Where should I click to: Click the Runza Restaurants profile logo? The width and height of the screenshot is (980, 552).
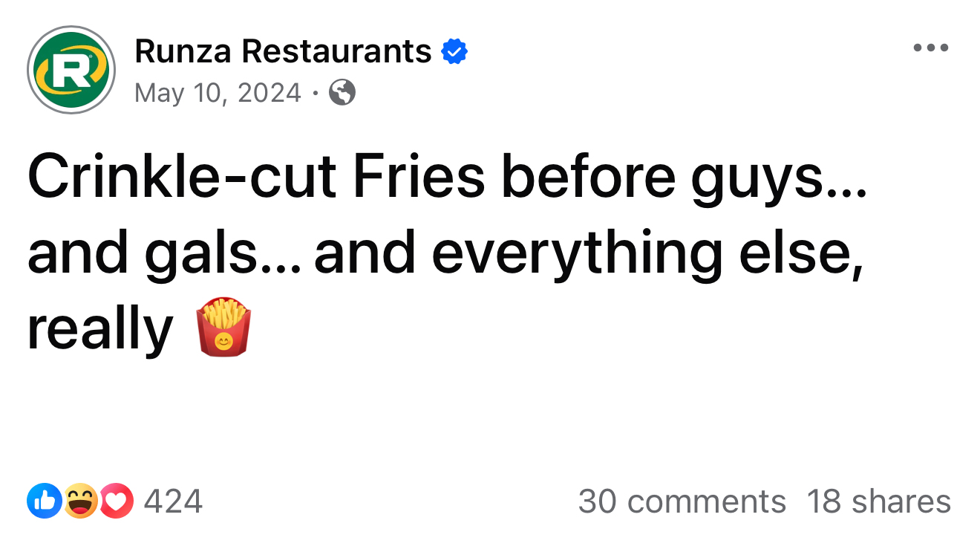[71, 70]
